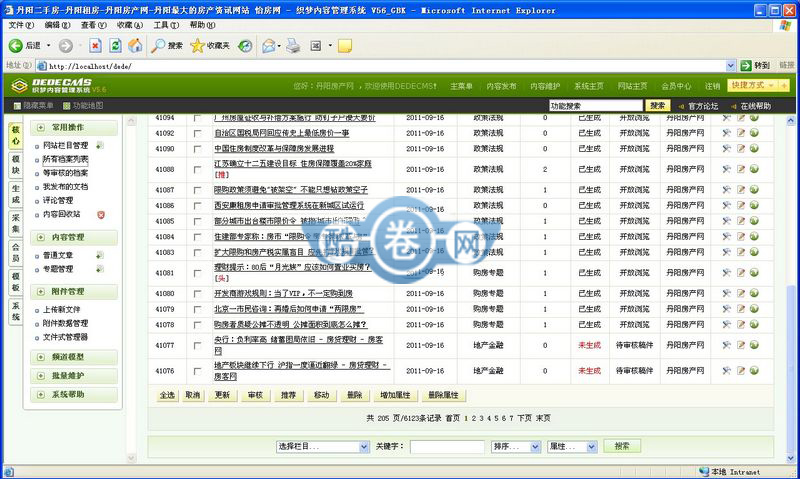
Task: Open IE Favorites star icon
Action: pyautogui.click(x=197, y=46)
